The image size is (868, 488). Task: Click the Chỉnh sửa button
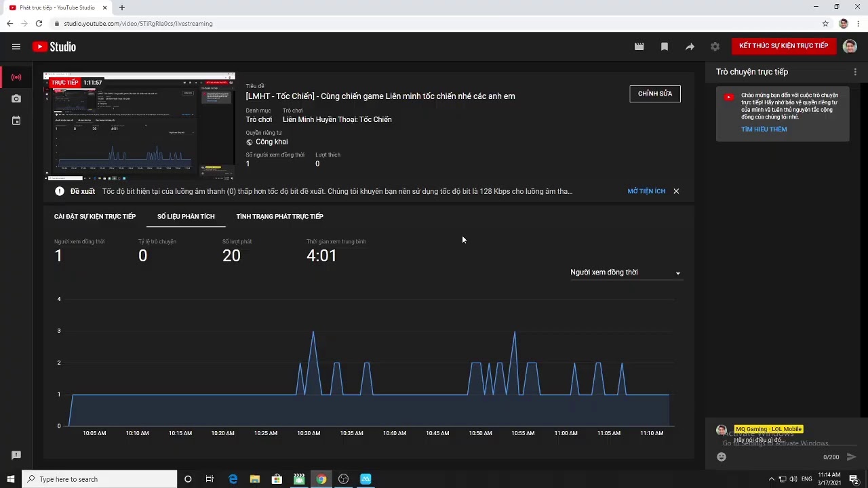tap(654, 94)
